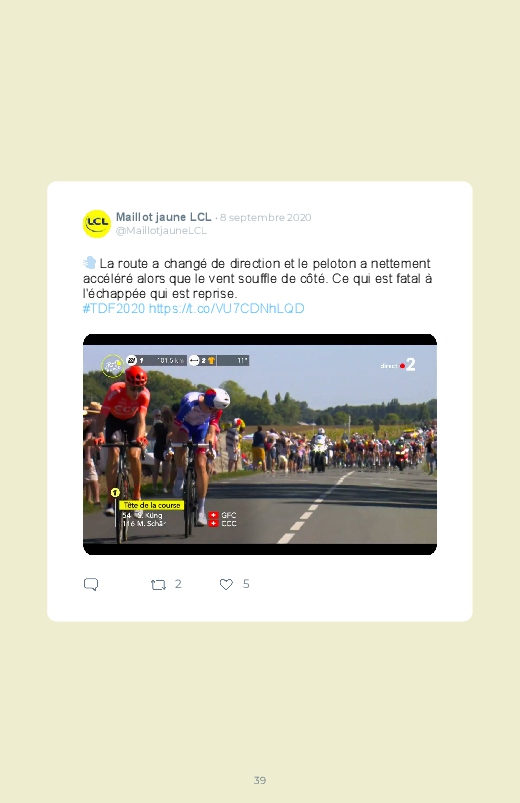Click the retweet arrows icon

[158, 584]
